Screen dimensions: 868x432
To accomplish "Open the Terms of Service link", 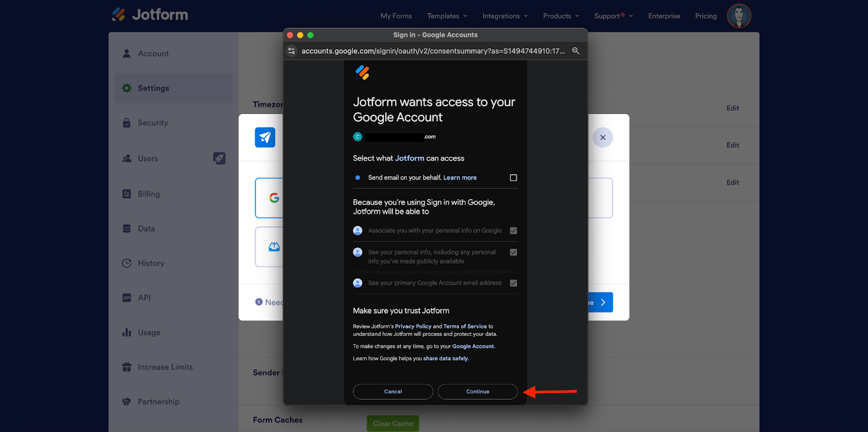I will click(x=465, y=326).
